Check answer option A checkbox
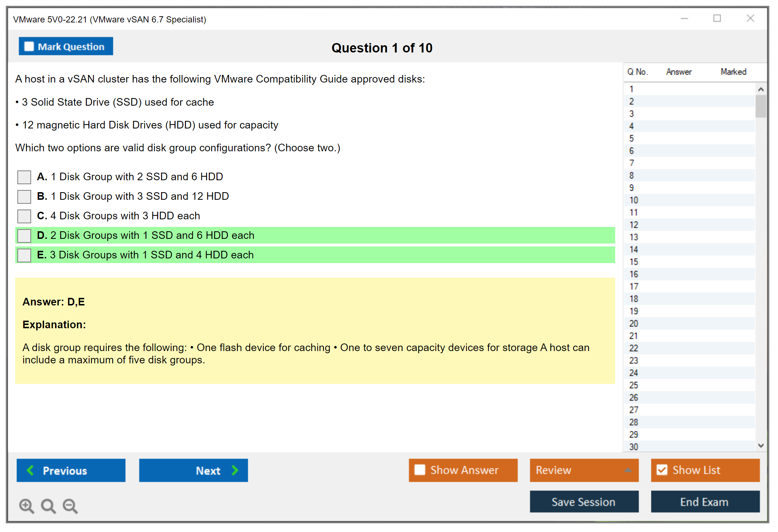Image resolution: width=778 pixels, height=532 pixels. click(x=24, y=177)
